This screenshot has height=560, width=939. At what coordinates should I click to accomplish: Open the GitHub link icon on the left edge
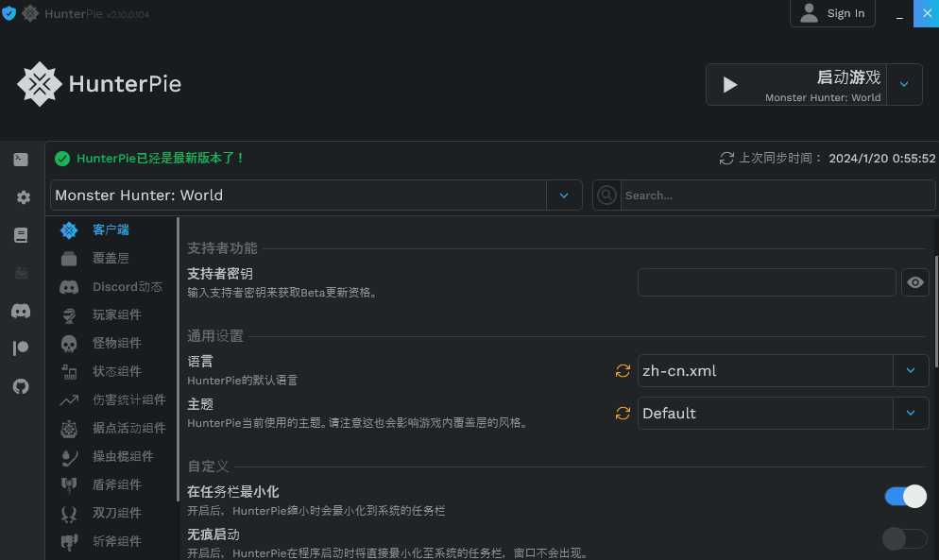click(x=21, y=386)
